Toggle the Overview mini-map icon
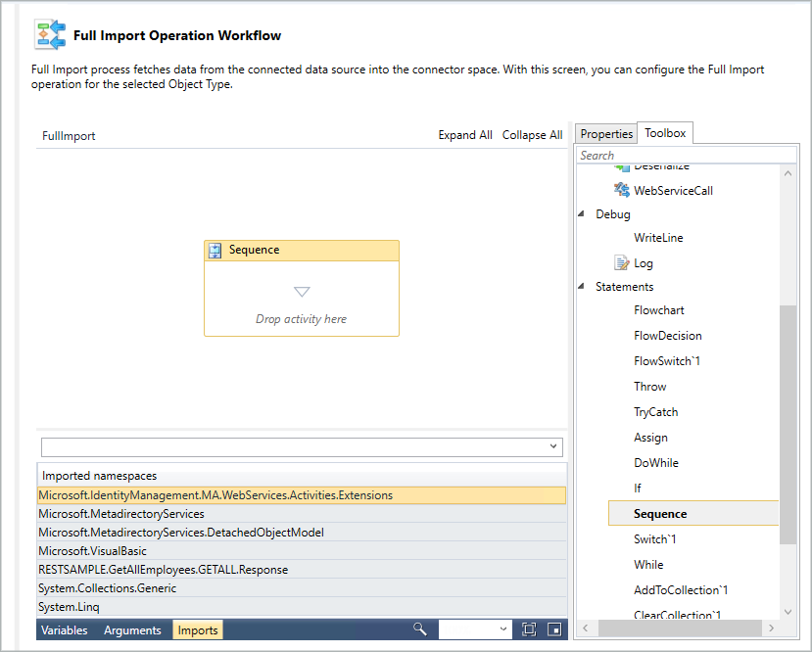 [x=554, y=629]
